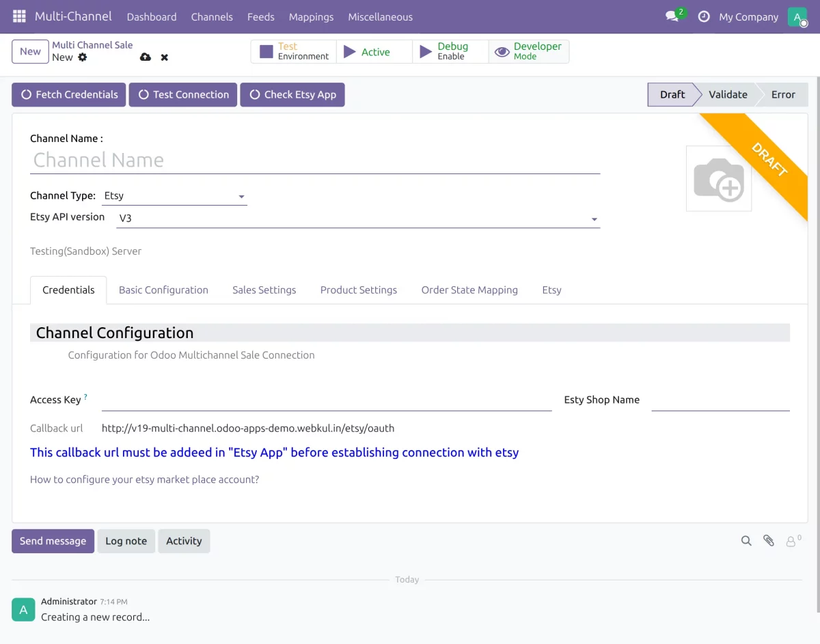Click Test Connection button
Screen dimensions: 820x644
click(183, 95)
